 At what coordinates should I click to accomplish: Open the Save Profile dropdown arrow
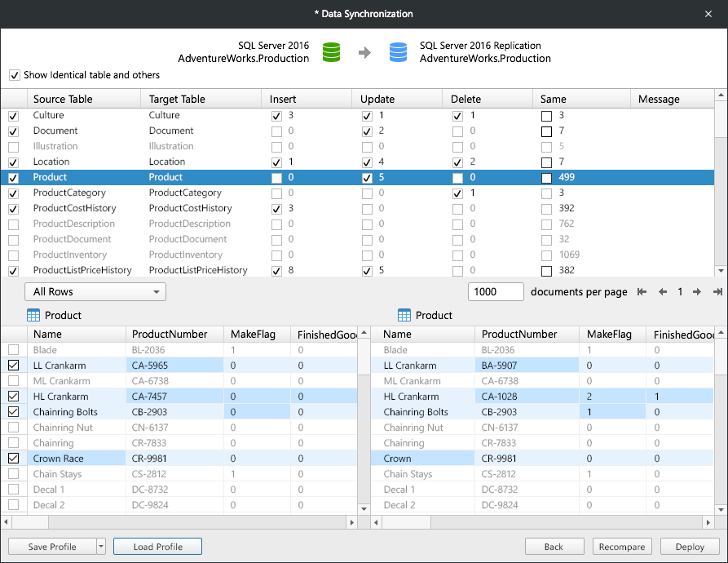[101, 547]
